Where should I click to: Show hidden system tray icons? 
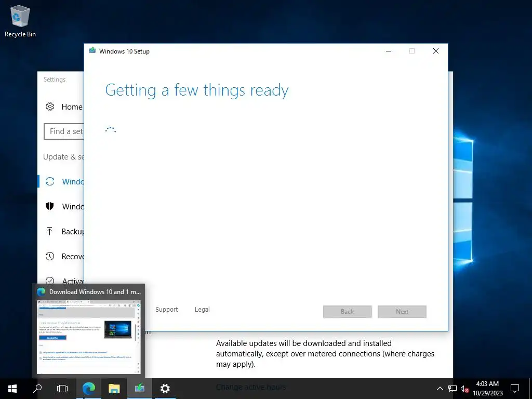coord(440,389)
